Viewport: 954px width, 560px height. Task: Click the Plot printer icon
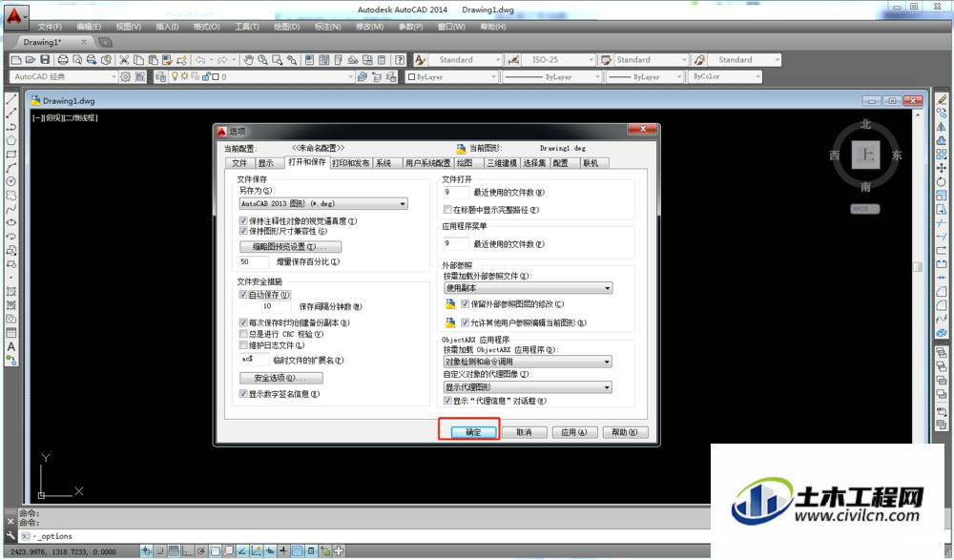(63, 60)
